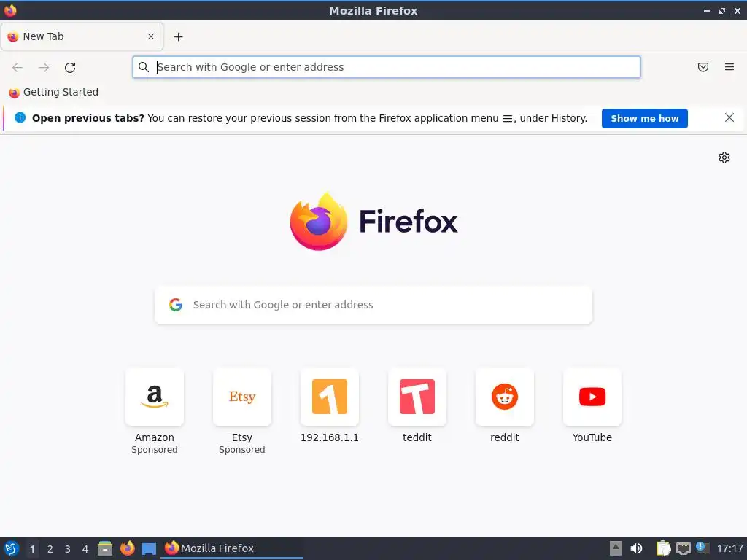The width and height of the screenshot is (747, 560).
Task: Close the New Tab tab
Action: point(151,36)
